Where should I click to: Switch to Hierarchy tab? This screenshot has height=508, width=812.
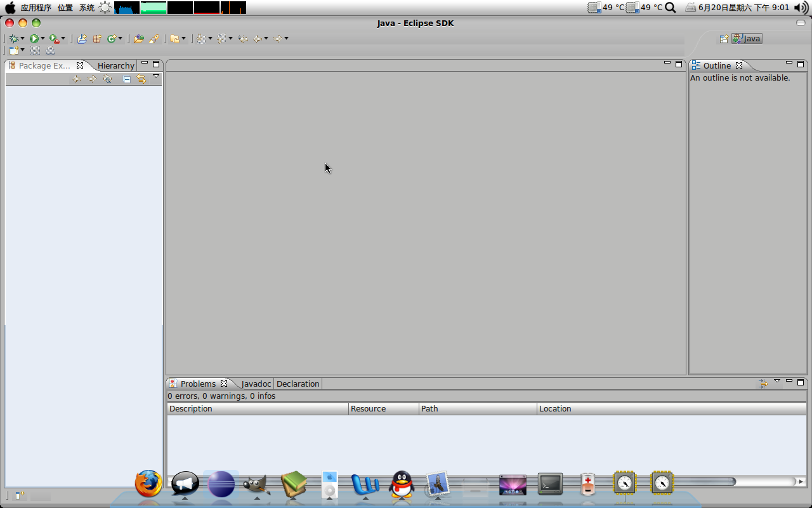(115, 65)
